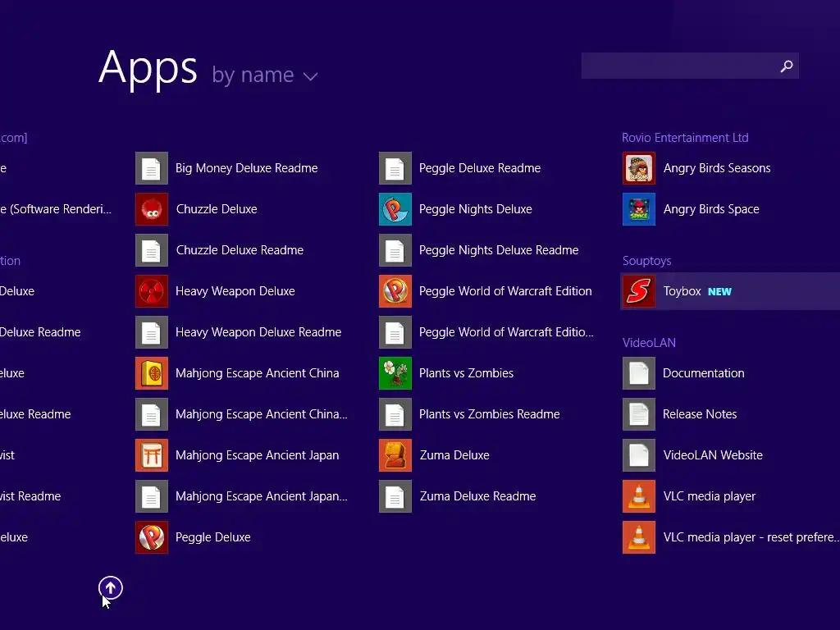The image size is (840, 630).
Task: Click the 'Release Notes' label text
Action: (x=700, y=414)
